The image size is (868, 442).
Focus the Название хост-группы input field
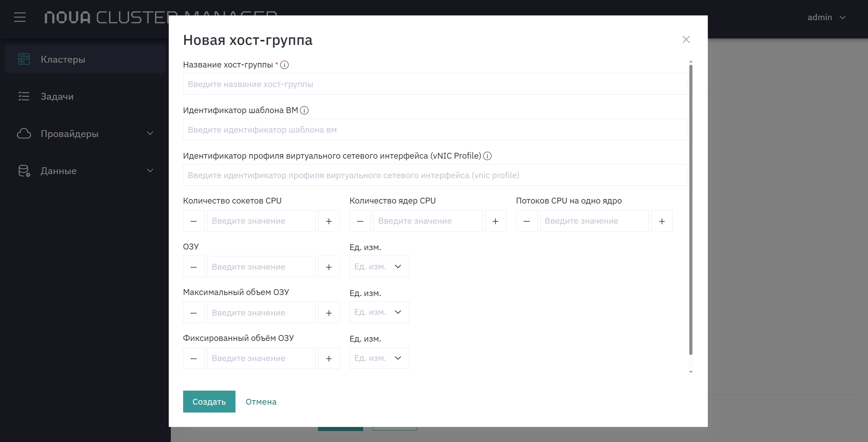pos(435,84)
